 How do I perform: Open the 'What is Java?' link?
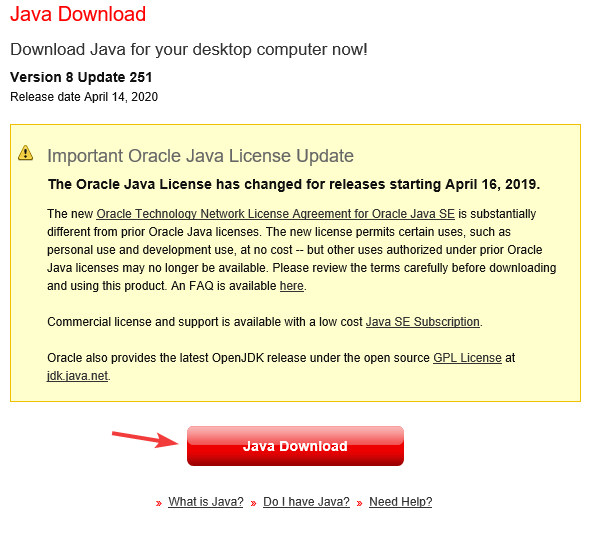pyautogui.click(x=206, y=502)
